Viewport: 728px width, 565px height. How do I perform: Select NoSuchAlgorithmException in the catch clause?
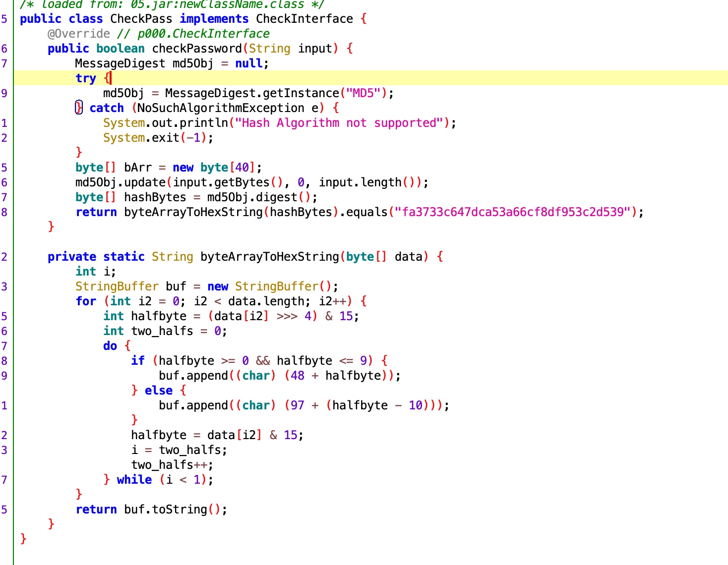(x=221, y=108)
